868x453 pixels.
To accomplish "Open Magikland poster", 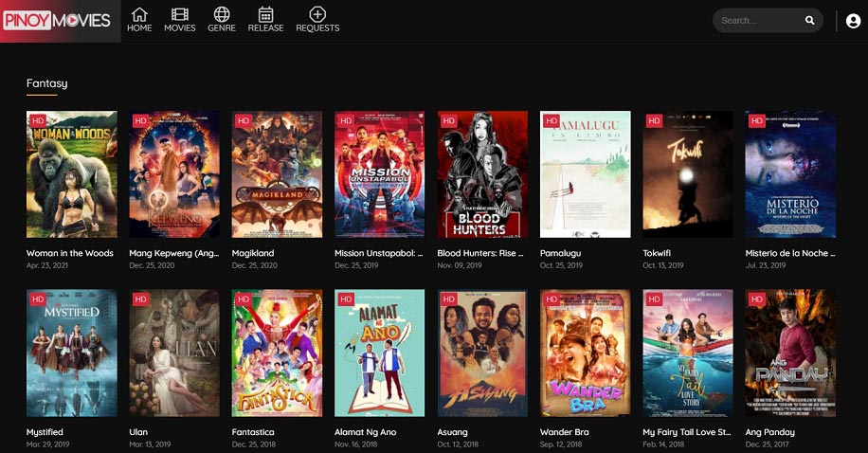I will coord(277,174).
